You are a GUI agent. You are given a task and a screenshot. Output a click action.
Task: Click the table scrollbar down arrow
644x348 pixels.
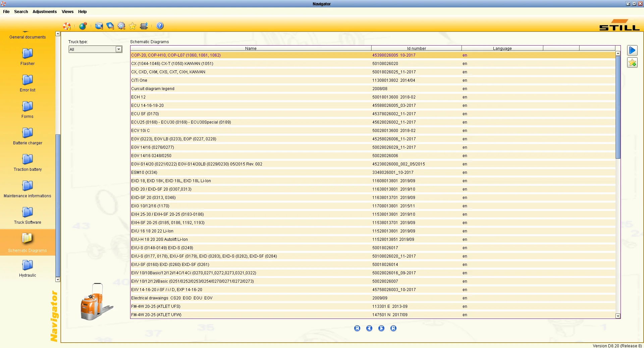pyautogui.click(x=618, y=316)
